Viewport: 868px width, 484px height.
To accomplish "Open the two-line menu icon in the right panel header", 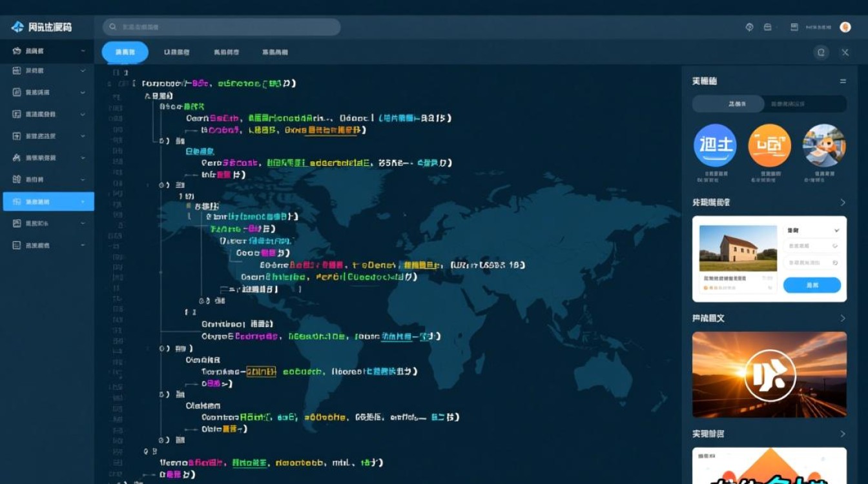I will pos(842,81).
